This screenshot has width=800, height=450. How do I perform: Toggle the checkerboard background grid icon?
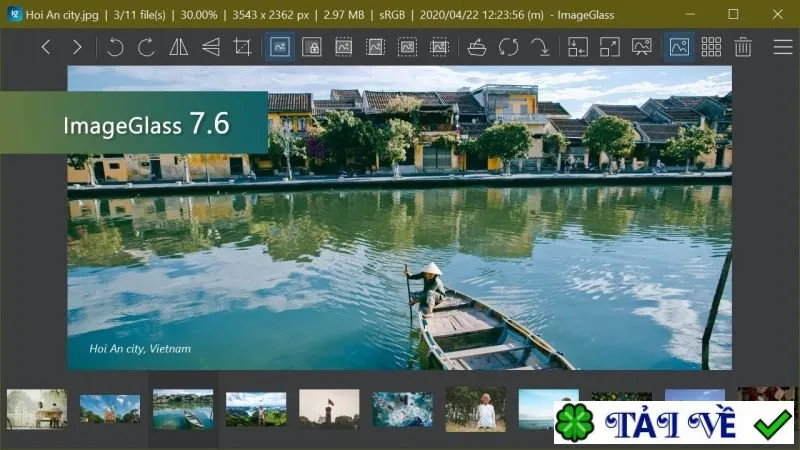(x=711, y=47)
